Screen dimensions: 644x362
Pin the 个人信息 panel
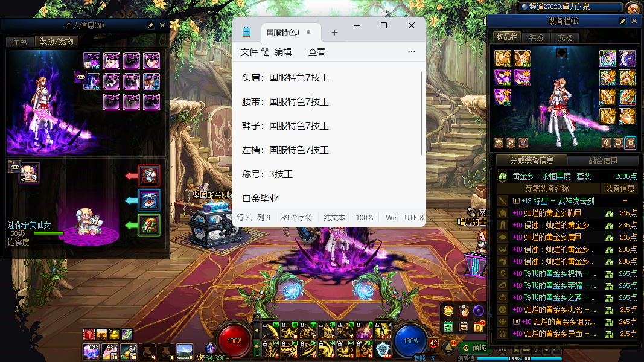coord(151,25)
